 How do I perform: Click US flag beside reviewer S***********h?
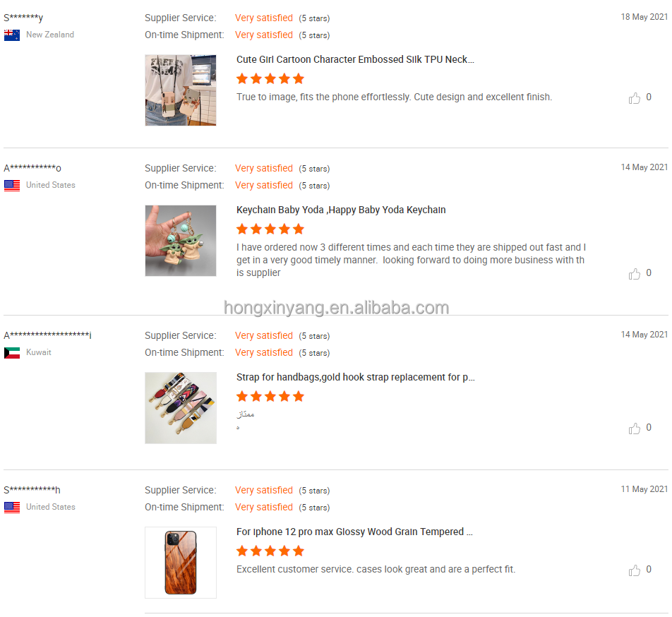[12, 507]
